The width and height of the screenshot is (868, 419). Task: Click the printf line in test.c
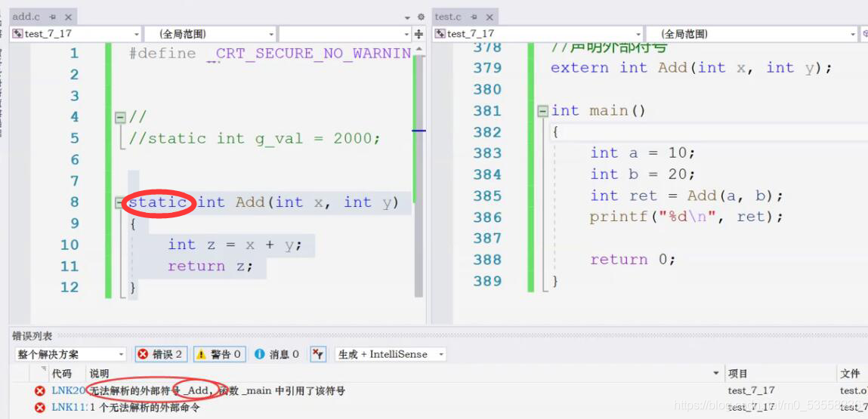pyautogui.click(x=687, y=217)
